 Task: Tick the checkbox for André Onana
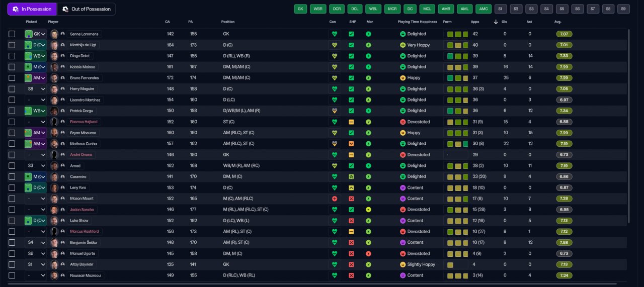(12, 155)
